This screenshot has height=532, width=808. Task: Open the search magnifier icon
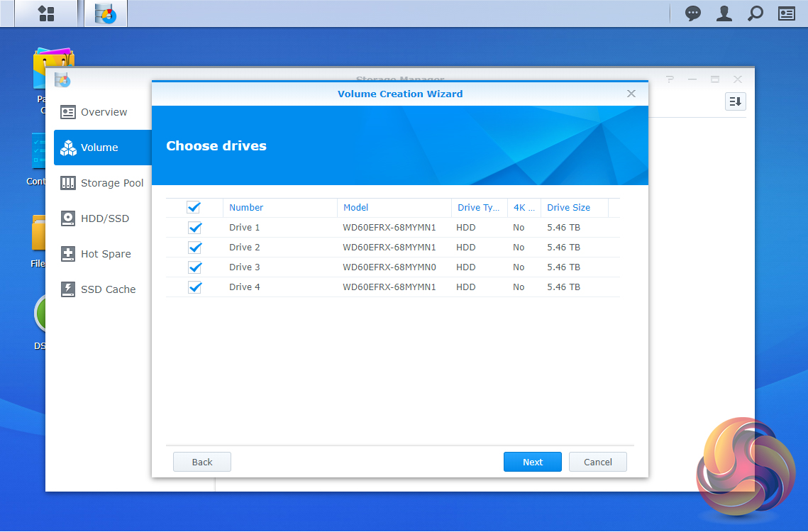coord(755,13)
